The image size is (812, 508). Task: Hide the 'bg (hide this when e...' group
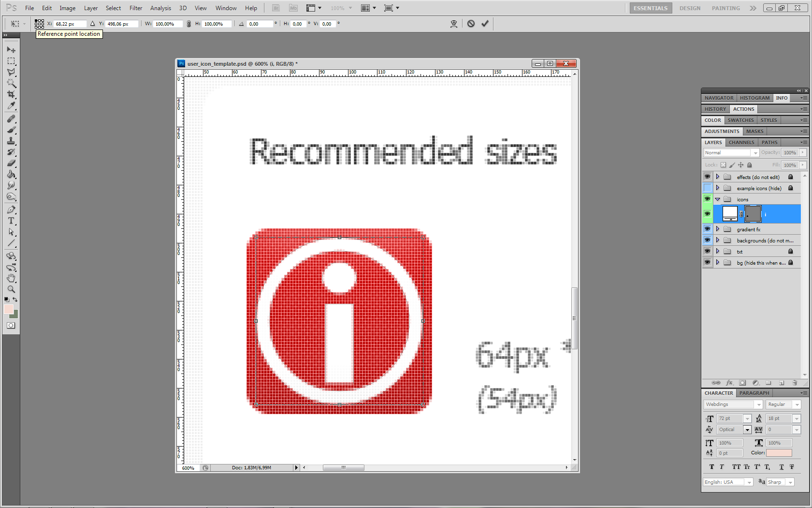[x=708, y=262]
